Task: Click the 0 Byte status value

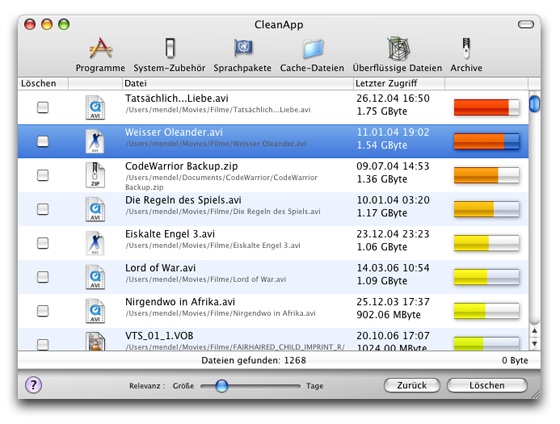Action: (x=515, y=360)
